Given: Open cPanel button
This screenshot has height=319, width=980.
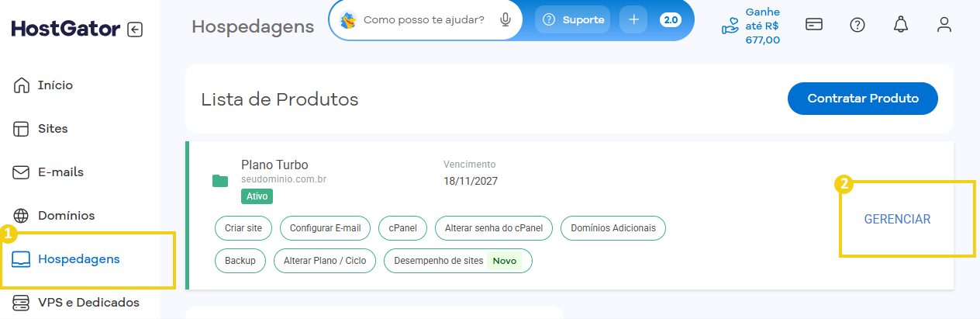Looking at the screenshot, I should (402, 228).
